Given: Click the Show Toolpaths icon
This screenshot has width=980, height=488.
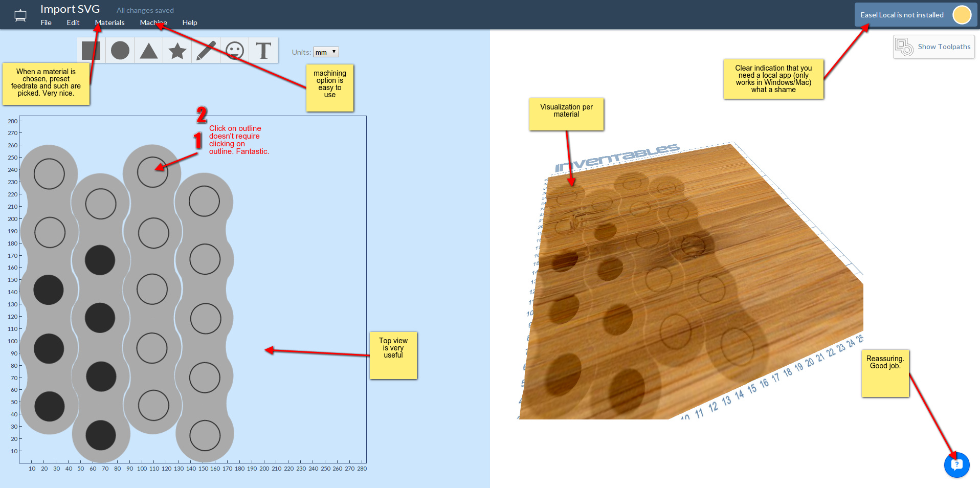Looking at the screenshot, I should pyautogui.click(x=904, y=47).
